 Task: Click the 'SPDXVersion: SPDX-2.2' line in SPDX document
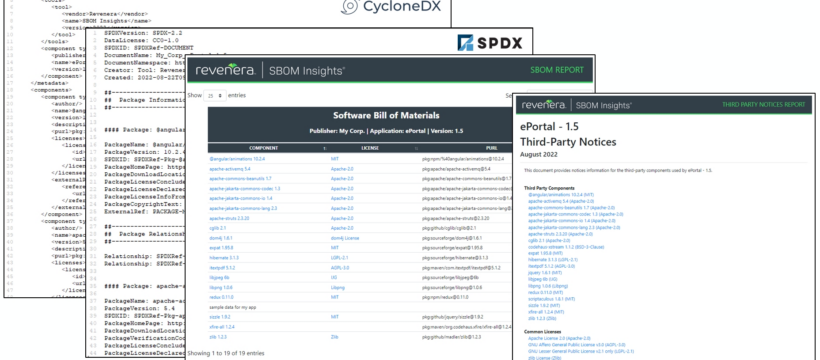point(144,33)
